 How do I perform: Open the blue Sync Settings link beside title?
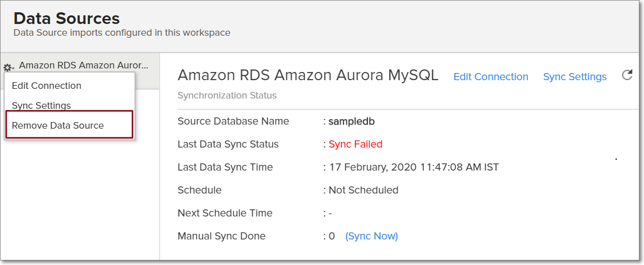point(574,77)
